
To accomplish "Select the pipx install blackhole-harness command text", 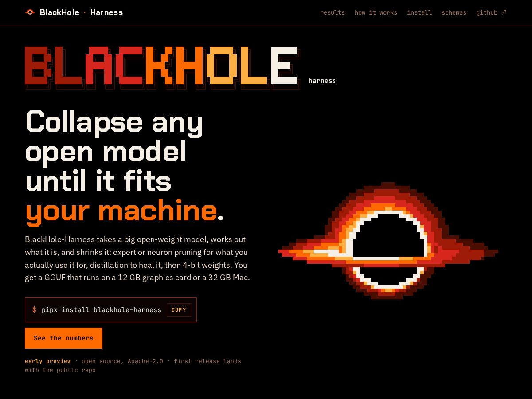I will click(102, 310).
